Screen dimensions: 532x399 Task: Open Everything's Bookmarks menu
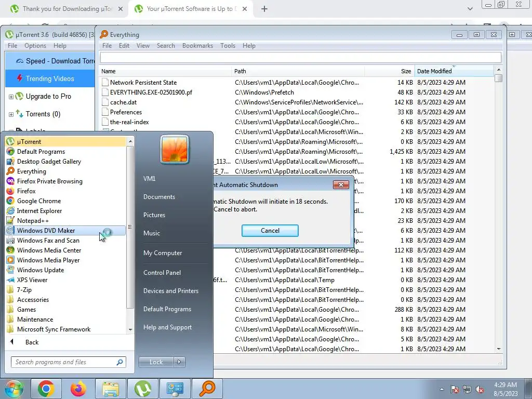(197, 46)
